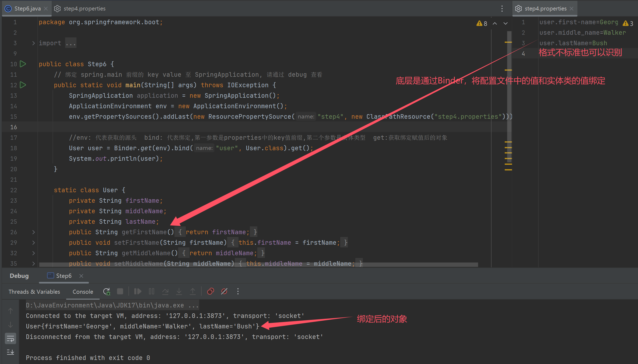The height and width of the screenshot is (364, 638).
Task: Run main method from gutter icon
Action: point(23,85)
